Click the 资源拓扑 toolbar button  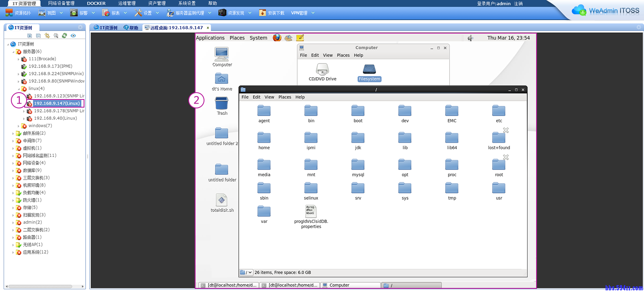[x=18, y=13]
